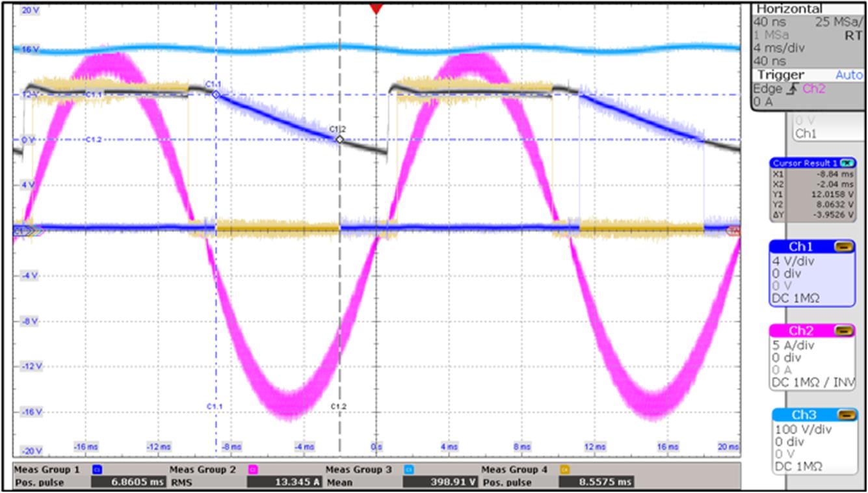Select the C1.1 cursor diamond handle
The width and height of the screenshot is (868, 493).
pos(217,95)
